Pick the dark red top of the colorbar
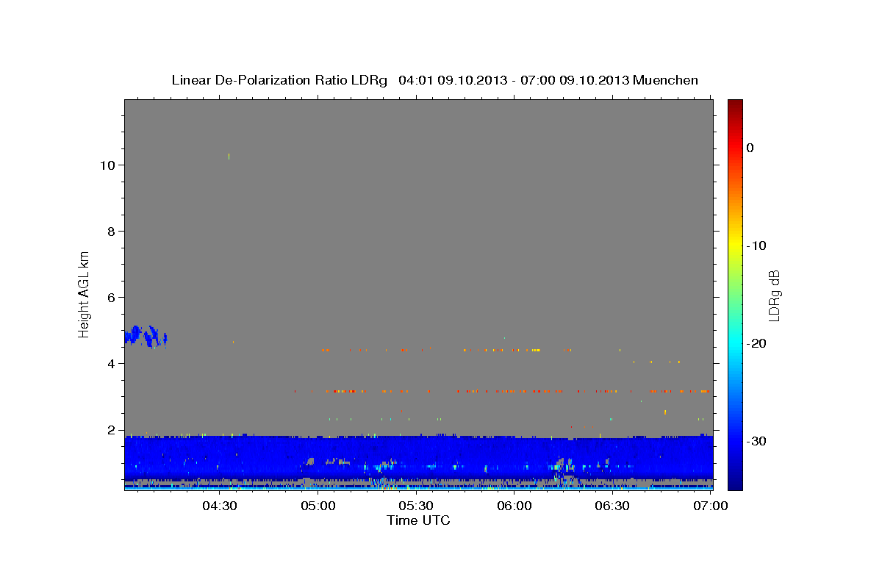The image size is (882, 588). [x=735, y=104]
